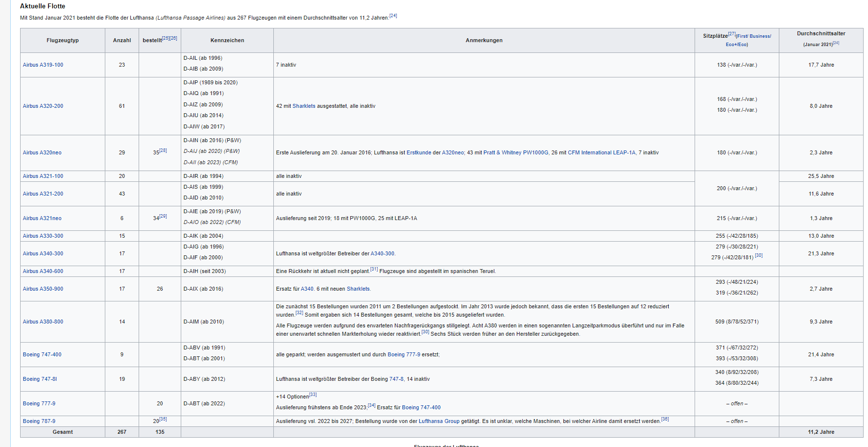Open footnote 29 next to 34 ordered
Viewport: 868px width, 447px height.
[163, 216]
